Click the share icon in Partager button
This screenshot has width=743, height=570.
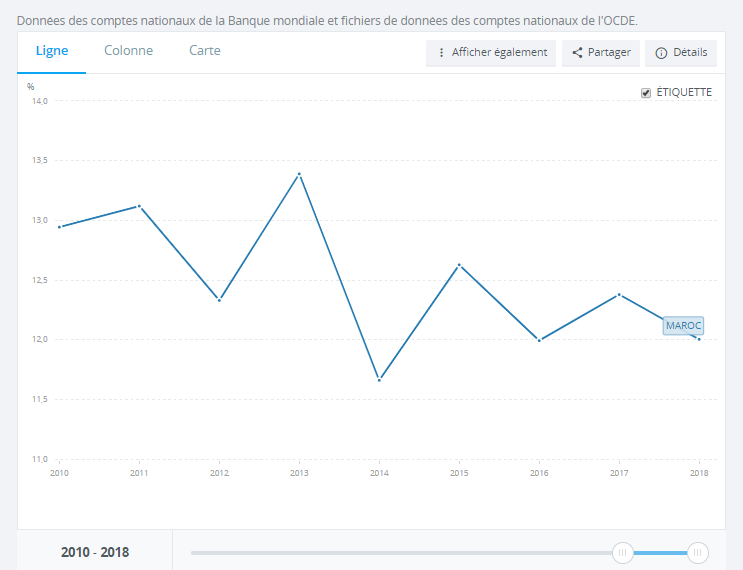(x=577, y=53)
